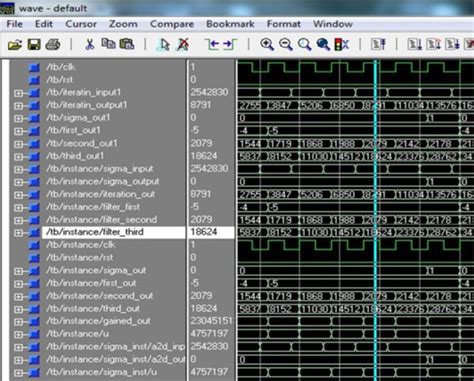Select the /tb/clk signal name
Viewport: 474px width, 381px height.
[x=61, y=67]
